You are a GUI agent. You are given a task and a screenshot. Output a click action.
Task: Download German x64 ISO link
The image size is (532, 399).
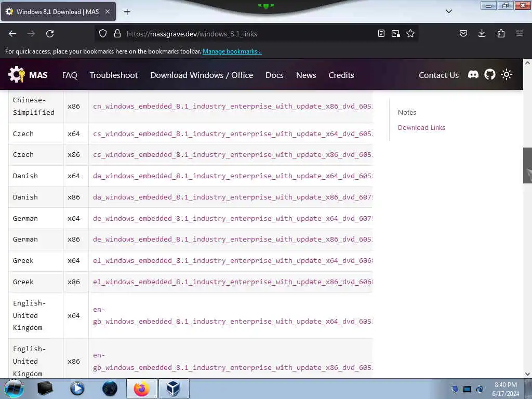click(232, 219)
